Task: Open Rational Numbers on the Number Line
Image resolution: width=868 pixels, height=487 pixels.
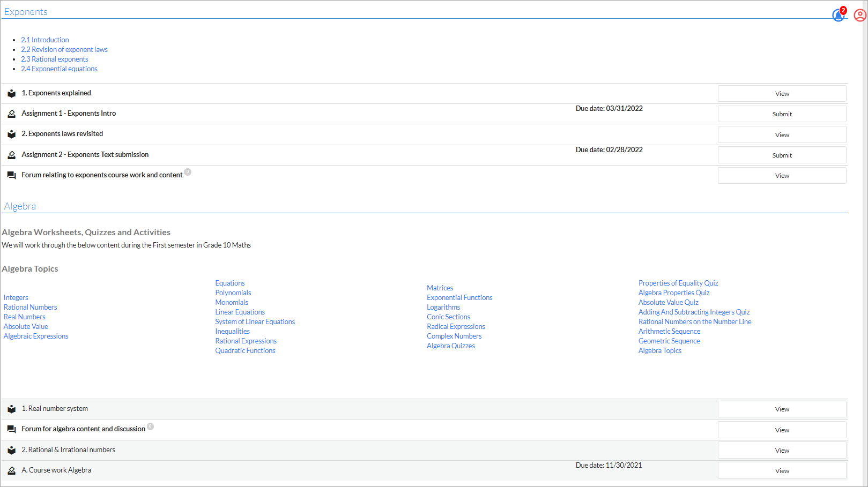Action: [695, 322]
